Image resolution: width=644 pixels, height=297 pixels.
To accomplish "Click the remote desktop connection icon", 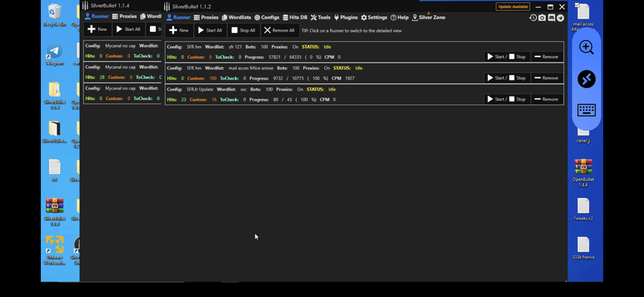I will (587, 79).
